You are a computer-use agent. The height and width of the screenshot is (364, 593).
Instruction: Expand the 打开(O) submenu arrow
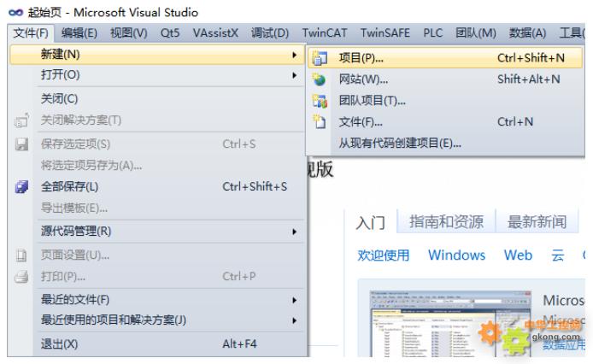(x=294, y=75)
